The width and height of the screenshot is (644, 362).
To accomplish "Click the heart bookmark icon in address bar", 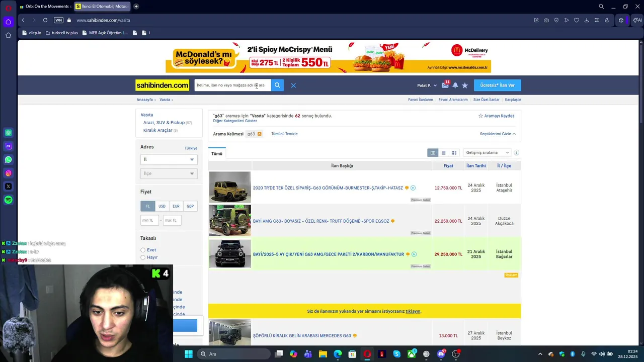I will (577, 20).
